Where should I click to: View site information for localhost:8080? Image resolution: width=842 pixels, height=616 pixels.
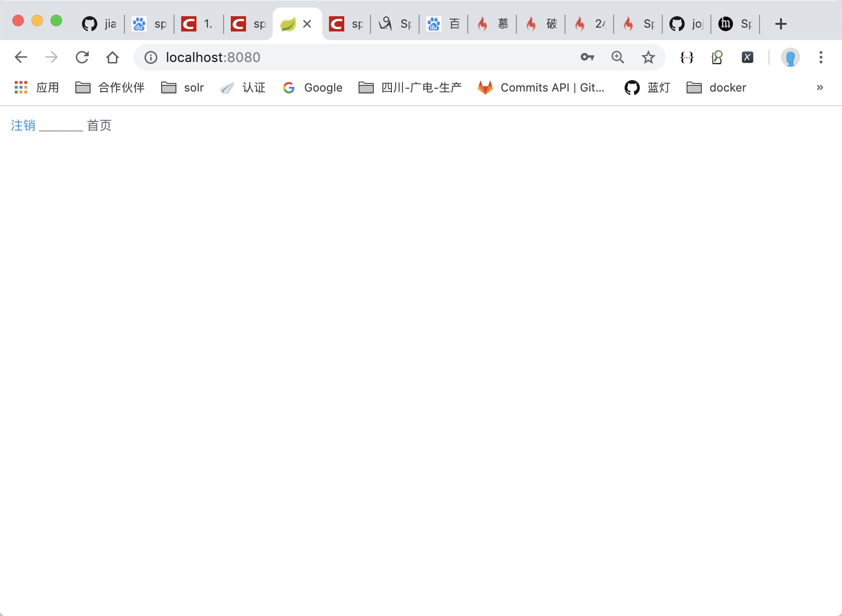pos(151,57)
